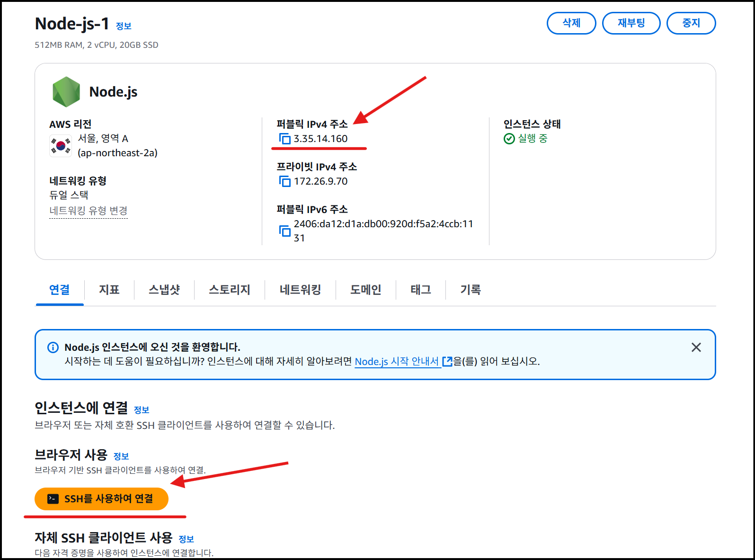Click SSH를 사용하여 연결 button

click(x=101, y=499)
